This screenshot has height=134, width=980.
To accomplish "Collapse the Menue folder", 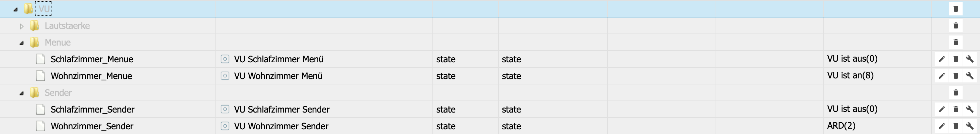I will [22, 43].
